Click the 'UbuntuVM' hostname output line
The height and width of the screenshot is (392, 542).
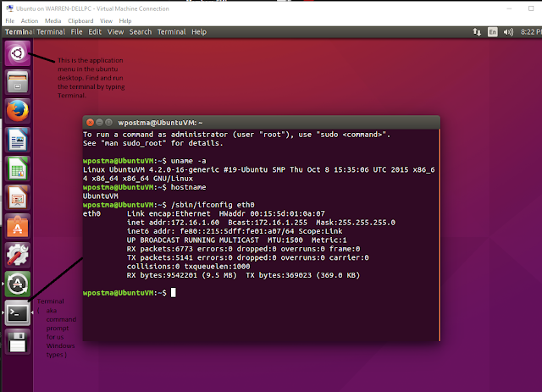101,196
